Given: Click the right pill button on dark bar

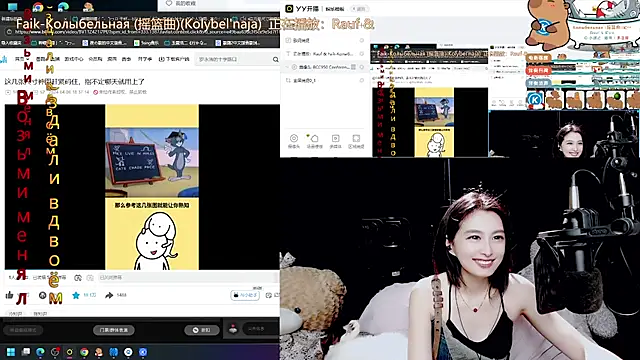Looking at the screenshot, I should point(202,330).
